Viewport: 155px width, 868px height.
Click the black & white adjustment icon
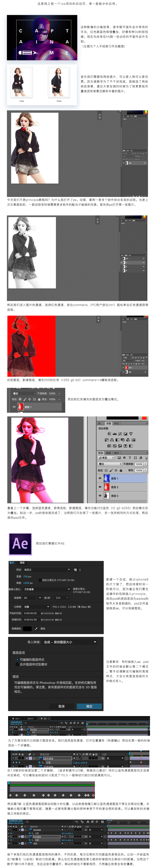(x=117, y=440)
